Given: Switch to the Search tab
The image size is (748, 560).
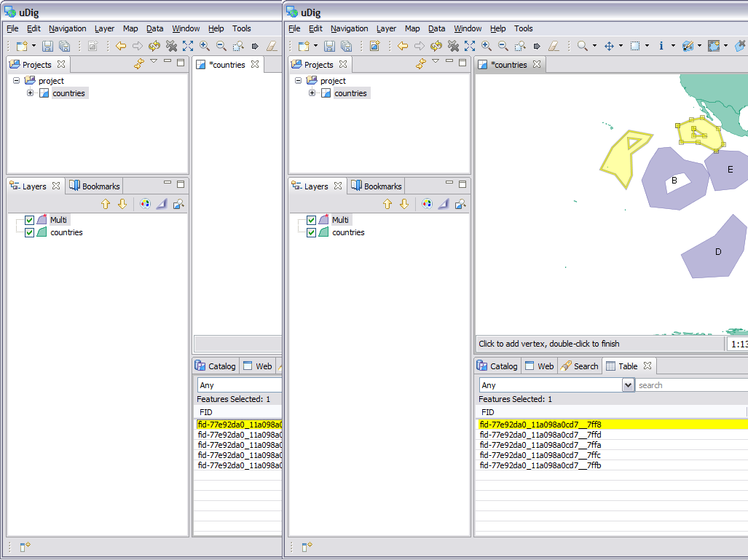Looking at the screenshot, I should pyautogui.click(x=579, y=366).
